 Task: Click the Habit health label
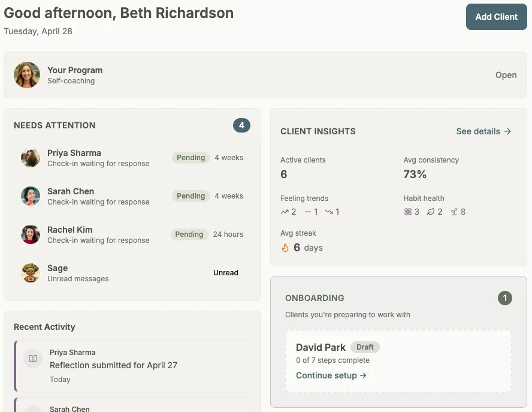point(424,199)
